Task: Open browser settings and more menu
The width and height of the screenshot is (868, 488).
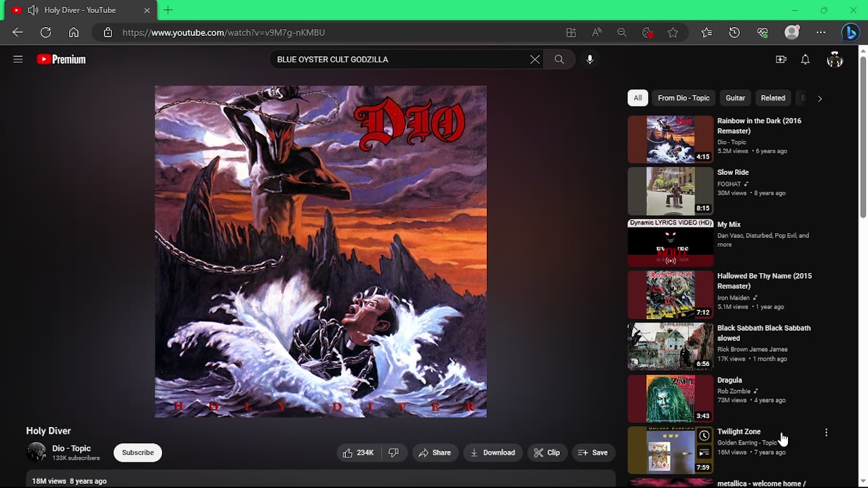Action: click(821, 33)
